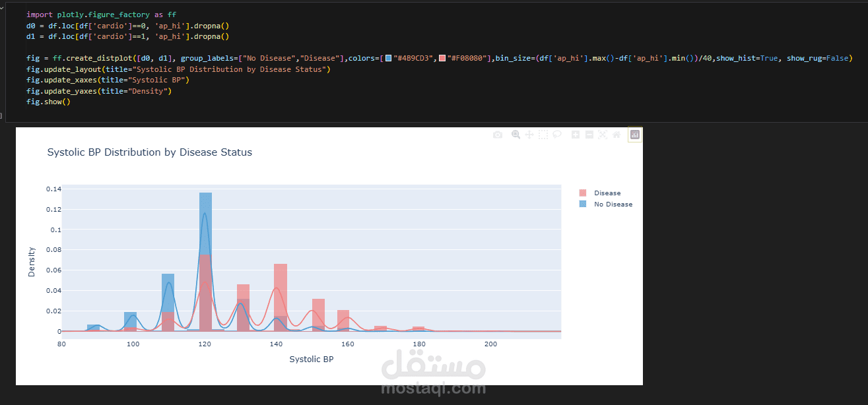Select the Zoom magnifier tool in modebar
868x405 pixels.
tap(516, 135)
